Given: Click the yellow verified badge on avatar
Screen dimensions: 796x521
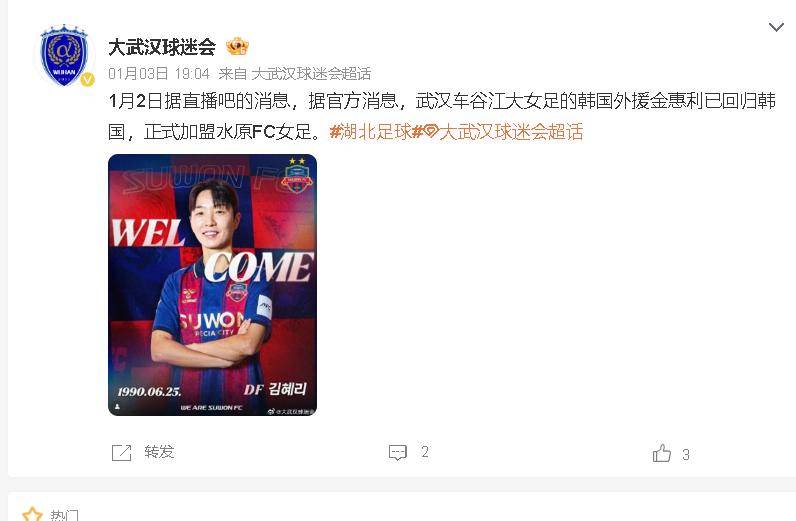Looking at the screenshot, I should [x=87, y=79].
